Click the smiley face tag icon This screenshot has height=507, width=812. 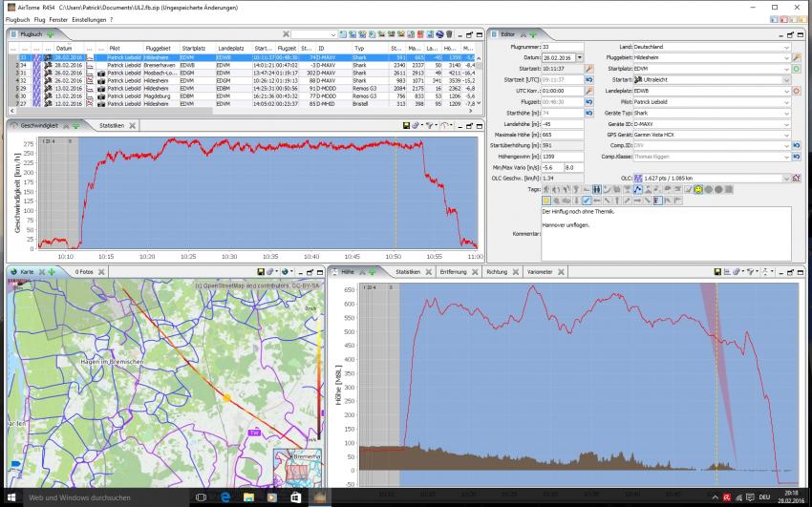[x=698, y=190]
